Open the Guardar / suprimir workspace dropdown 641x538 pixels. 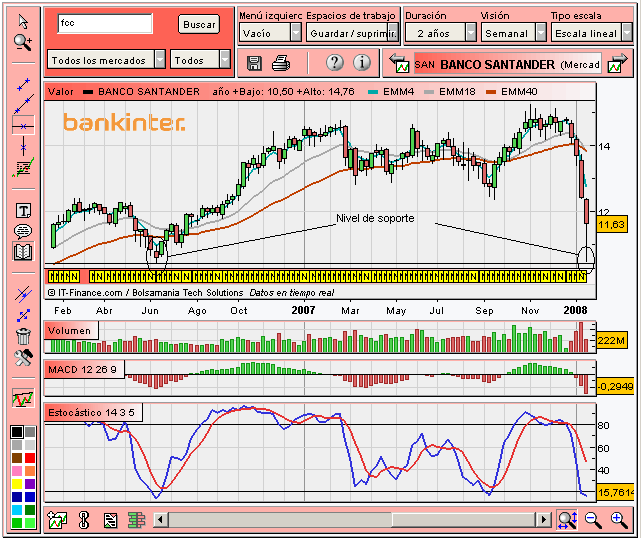352,32
